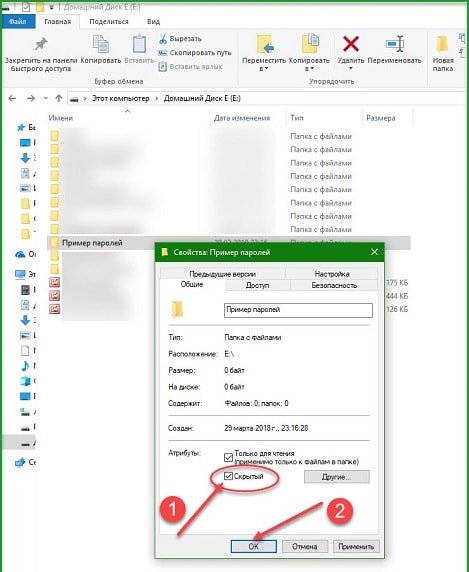Delete item with red X Удалить

coord(350,44)
